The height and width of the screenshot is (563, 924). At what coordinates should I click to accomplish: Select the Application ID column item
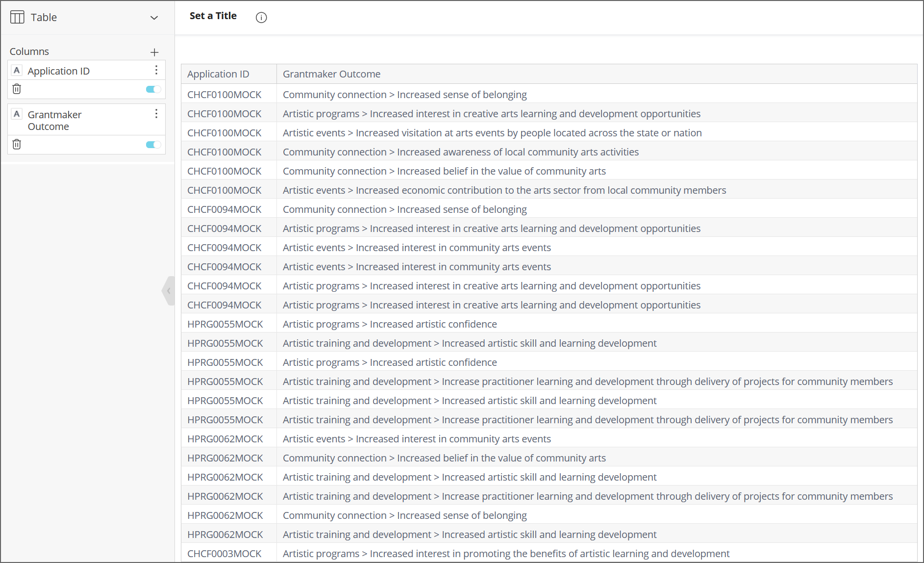click(59, 71)
